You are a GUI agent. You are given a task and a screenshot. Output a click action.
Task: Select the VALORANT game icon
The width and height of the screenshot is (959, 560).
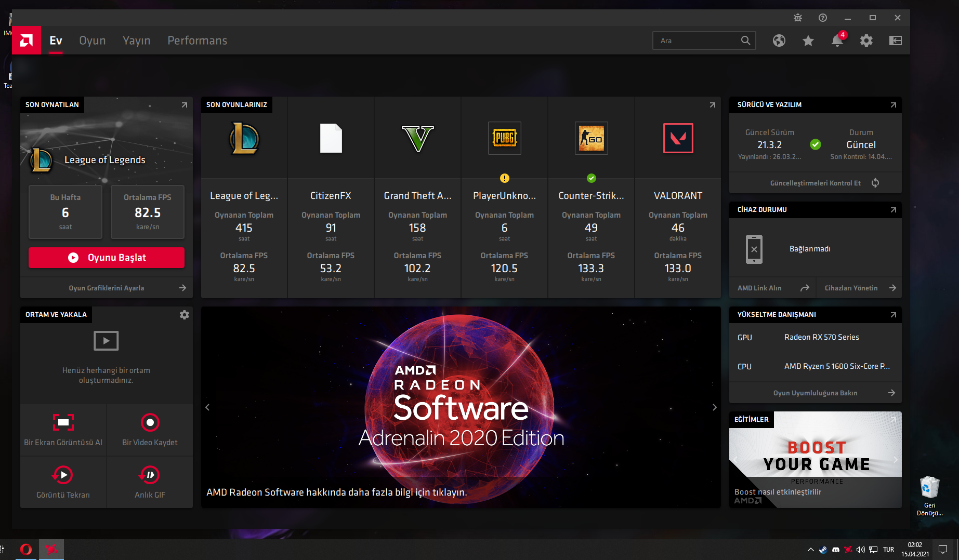pyautogui.click(x=678, y=138)
